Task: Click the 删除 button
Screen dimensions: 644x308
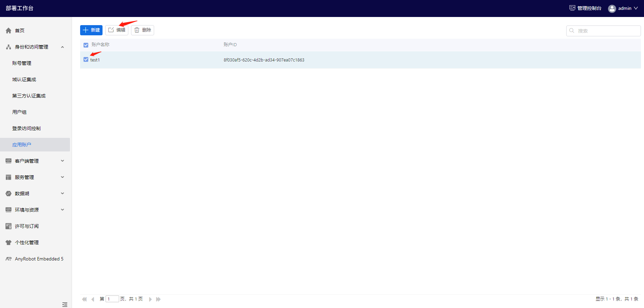Action: click(143, 30)
